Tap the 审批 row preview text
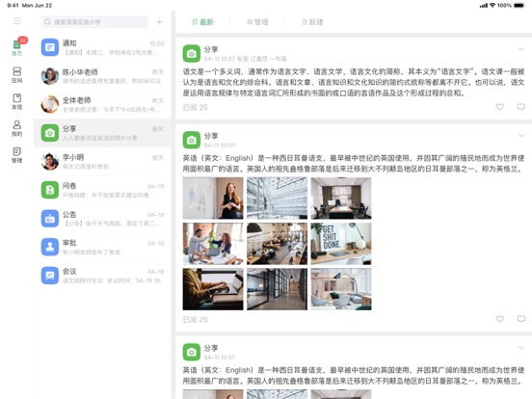 click(92, 253)
